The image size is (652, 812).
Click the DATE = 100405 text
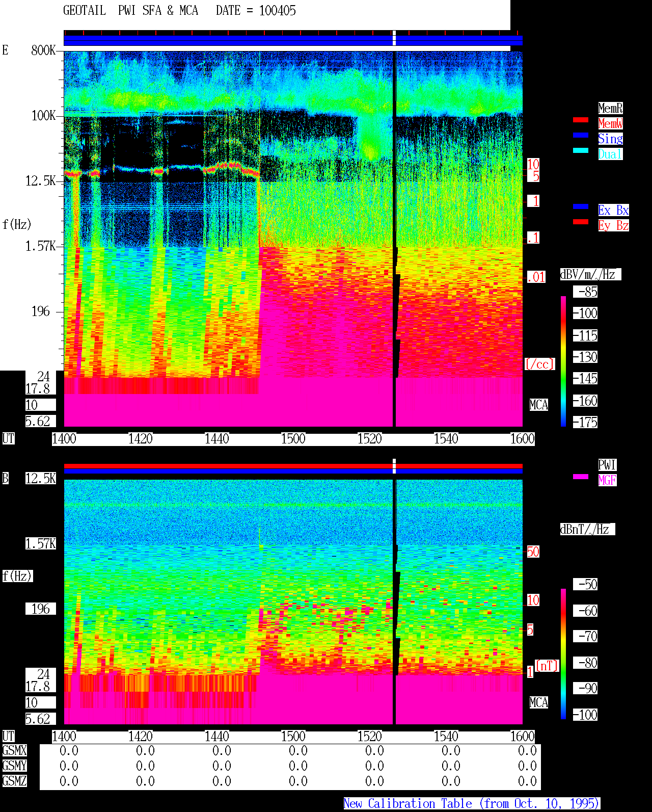coord(256,11)
